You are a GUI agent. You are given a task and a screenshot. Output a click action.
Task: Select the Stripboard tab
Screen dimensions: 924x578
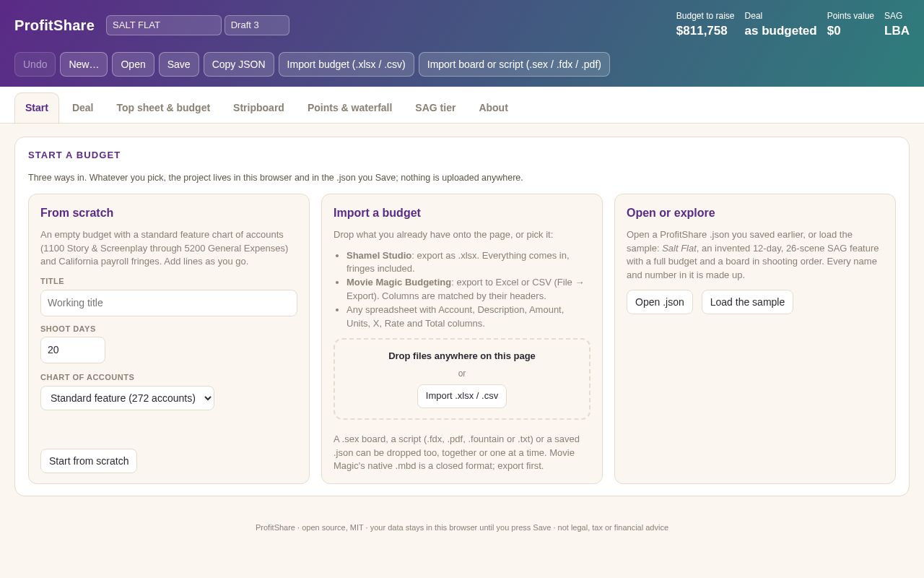(x=258, y=108)
